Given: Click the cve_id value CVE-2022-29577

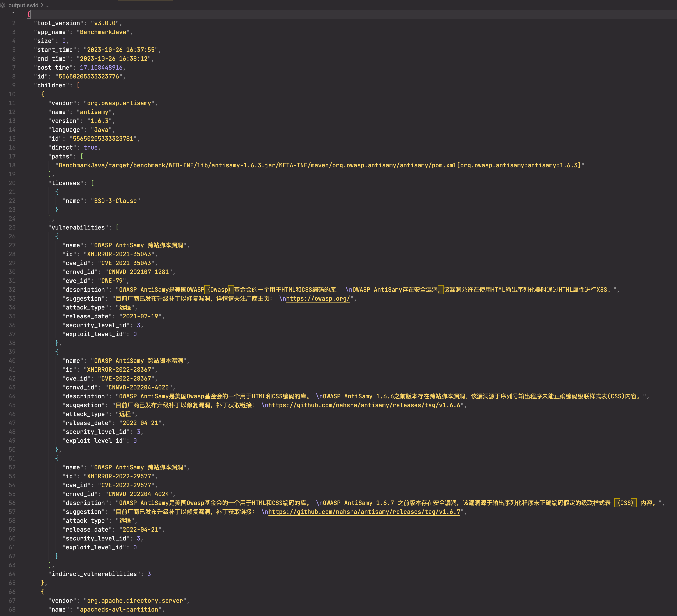Looking at the screenshot, I should [126, 485].
